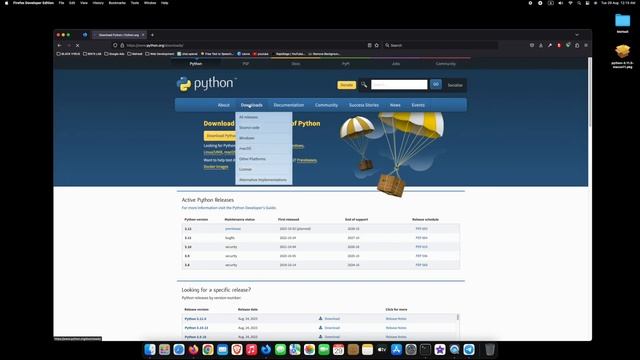Open the Events navigation menu
The height and width of the screenshot is (360, 640).
pos(418,105)
